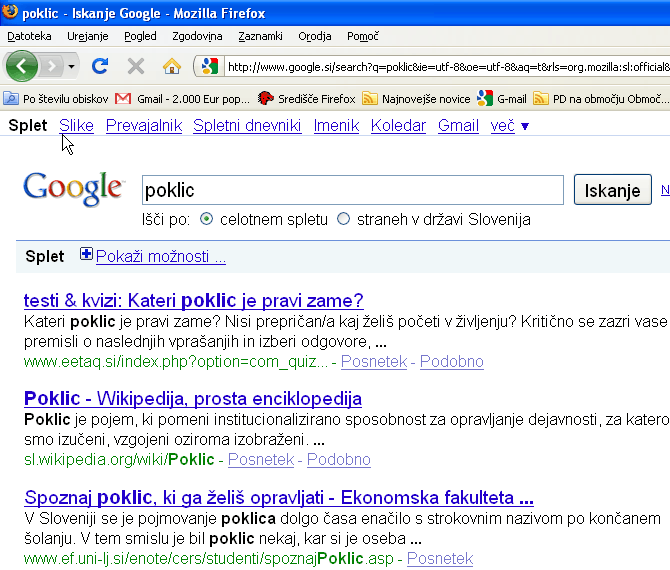Open the Gmail bookmark with the envelope icon

[182, 99]
